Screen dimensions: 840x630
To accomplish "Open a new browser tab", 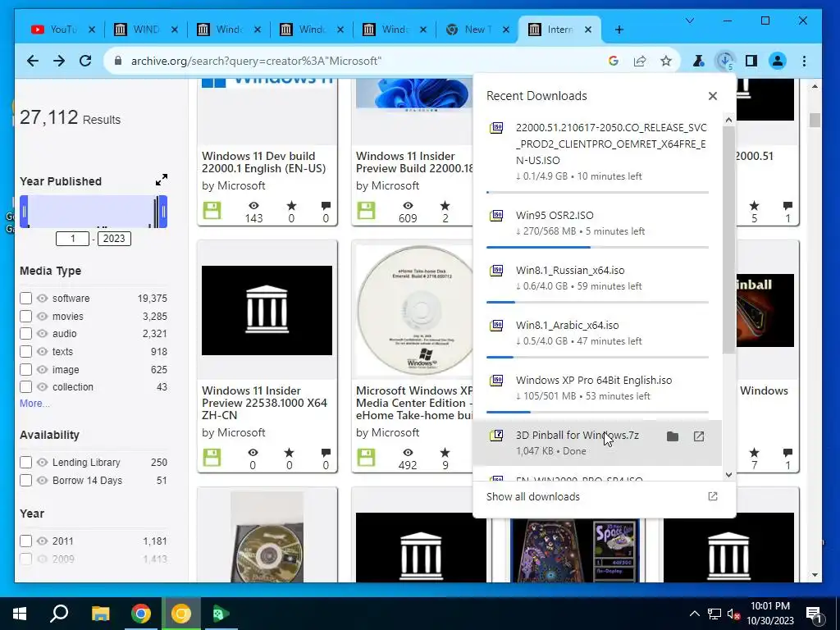I will 619,30.
